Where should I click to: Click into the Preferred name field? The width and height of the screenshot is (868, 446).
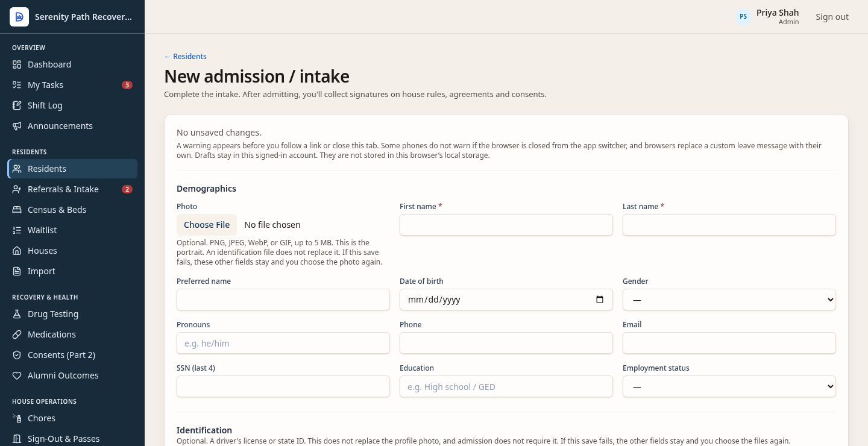point(283,300)
